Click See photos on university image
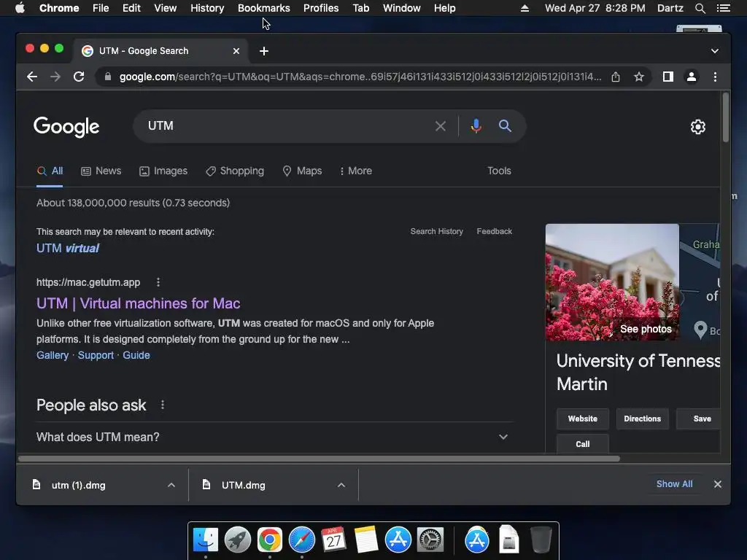The image size is (747, 560). pyautogui.click(x=646, y=329)
